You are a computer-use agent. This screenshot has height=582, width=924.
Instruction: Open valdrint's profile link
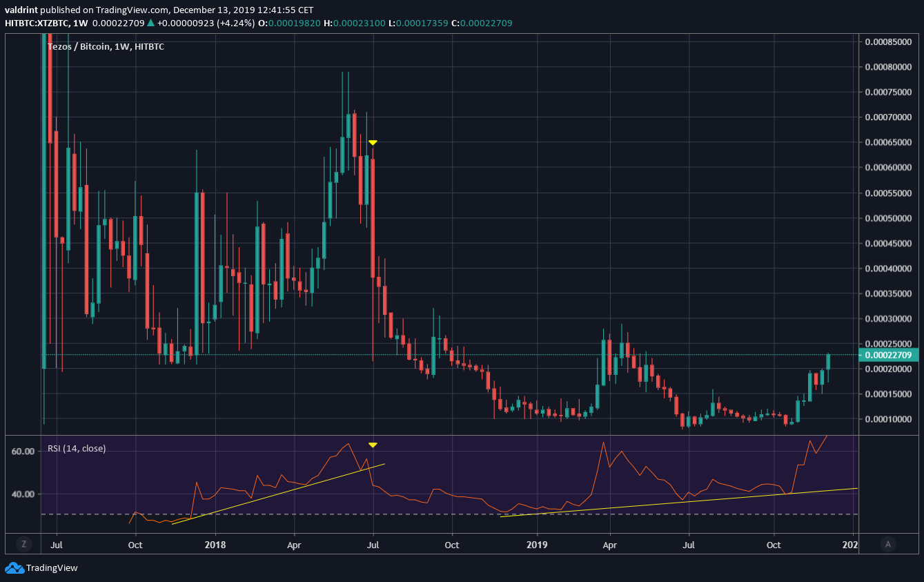[x=23, y=10]
